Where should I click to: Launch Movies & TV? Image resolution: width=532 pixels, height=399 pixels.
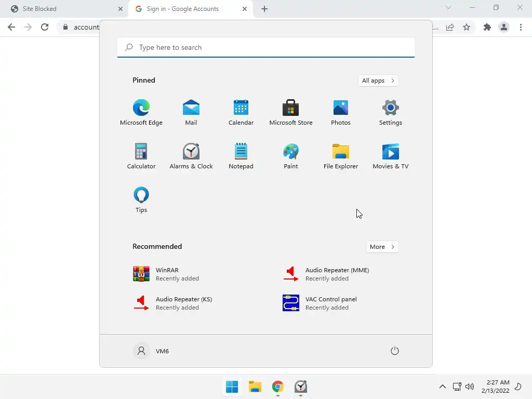coord(391,156)
